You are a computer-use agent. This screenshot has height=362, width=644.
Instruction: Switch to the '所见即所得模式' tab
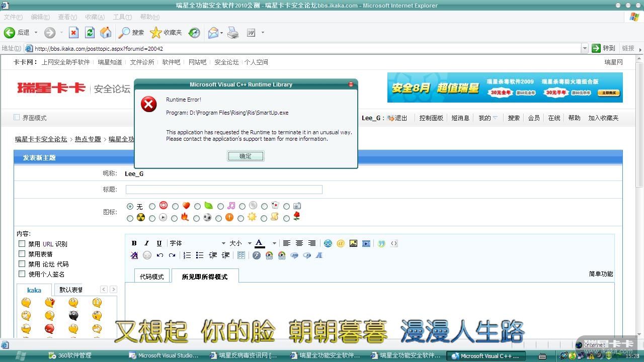tap(205, 276)
